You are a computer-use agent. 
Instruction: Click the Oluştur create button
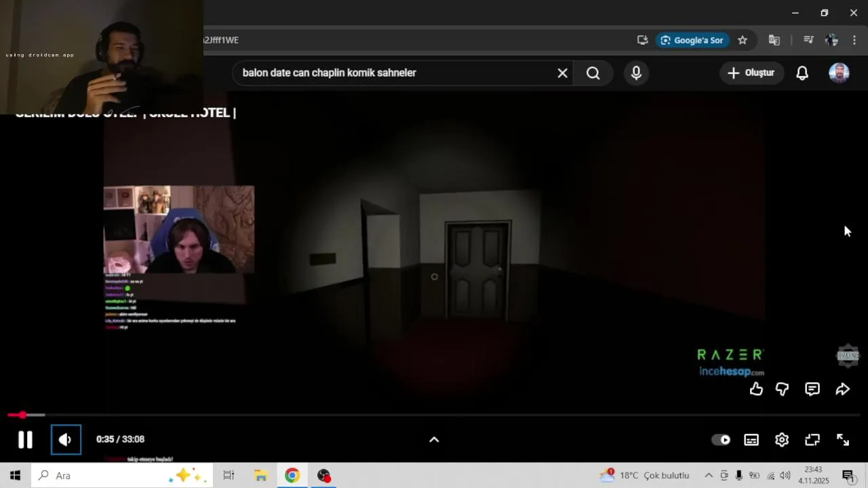(751, 73)
